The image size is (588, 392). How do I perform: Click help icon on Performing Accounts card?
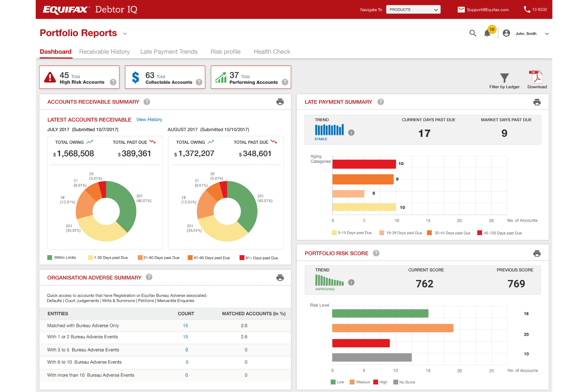pyautogui.click(x=285, y=82)
